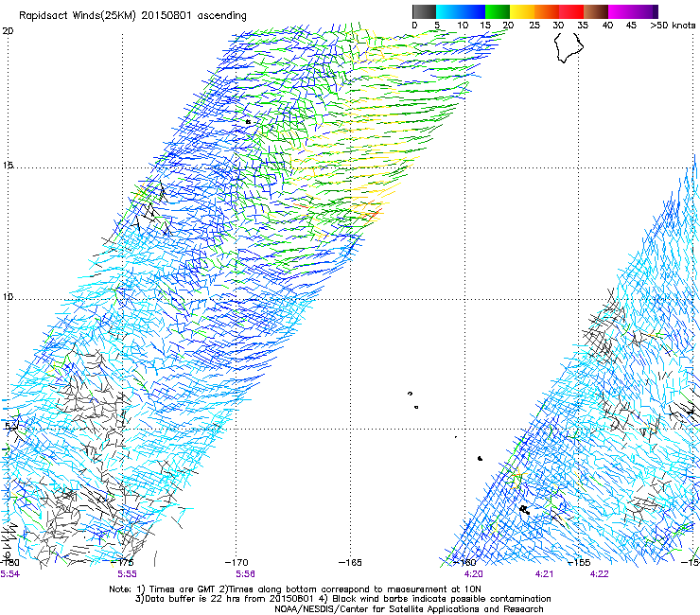This screenshot has width=700, height=615.
Task: Click the '>50 knots' legend label
Action: (x=673, y=25)
